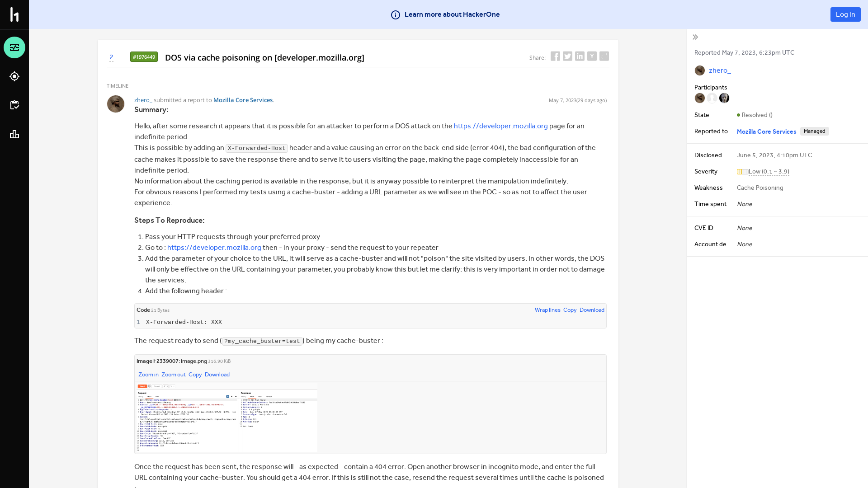Click the Steps To Reproduce heading
868x488 pixels.
(x=169, y=221)
